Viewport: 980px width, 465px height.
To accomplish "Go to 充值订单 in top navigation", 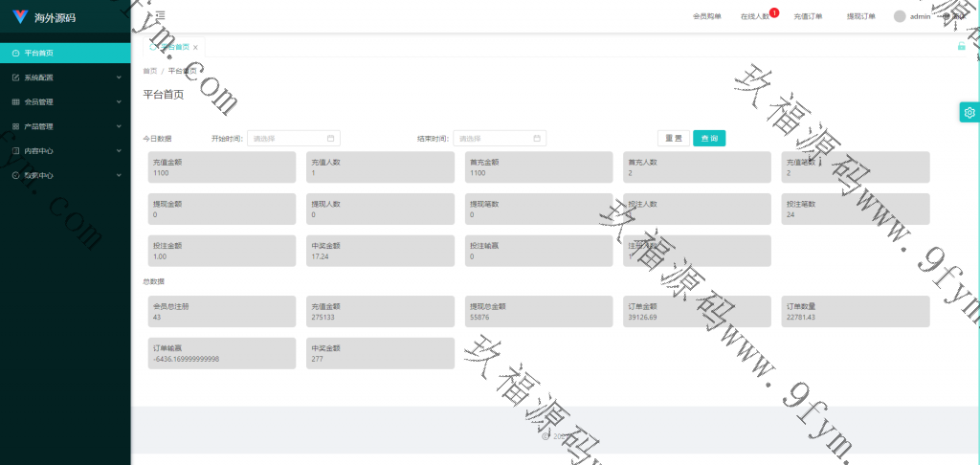I will pyautogui.click(x=808, y=16).
